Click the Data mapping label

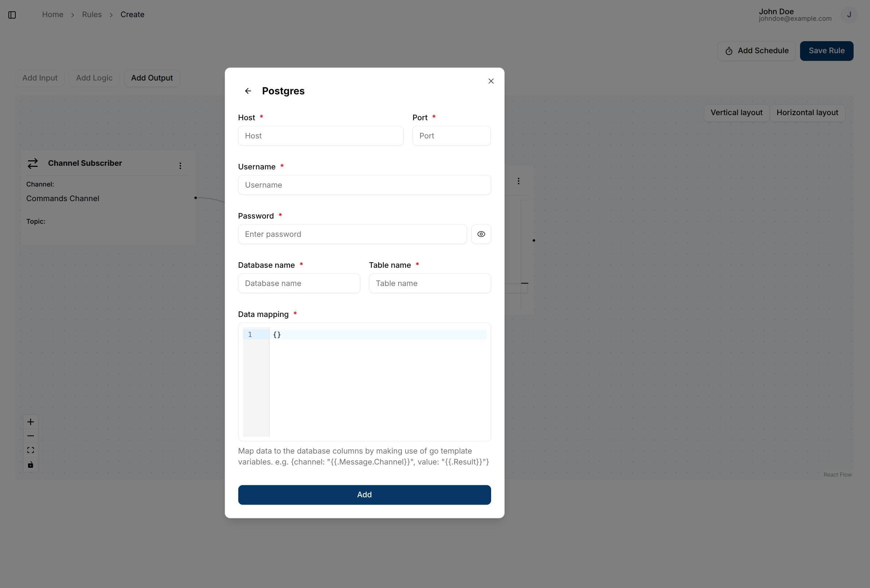click(263, 314)
